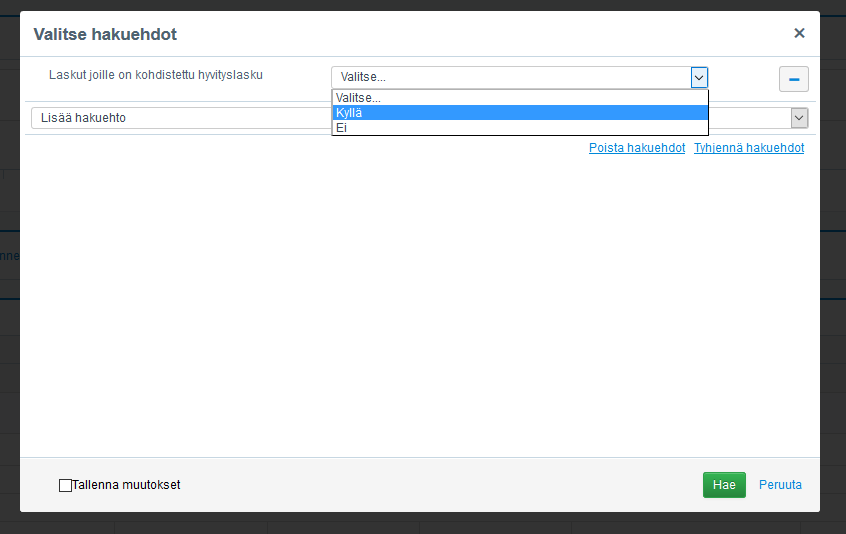Click the Valitse hakuehdot dialog title
The width and height of the screenshot is (846, 534).
click(x=105, y=34)
